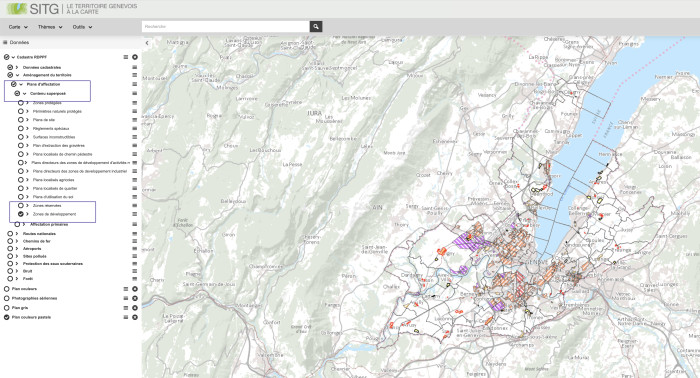Open the legend icon for Plans d'affectation
This screenshot has width=700, height=378.
point(135,84)
